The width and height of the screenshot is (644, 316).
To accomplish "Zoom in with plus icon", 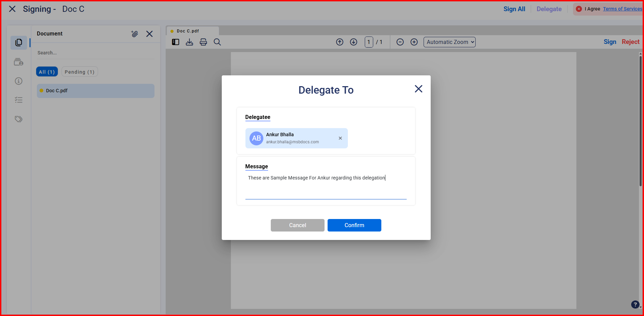I will (414, 42).
